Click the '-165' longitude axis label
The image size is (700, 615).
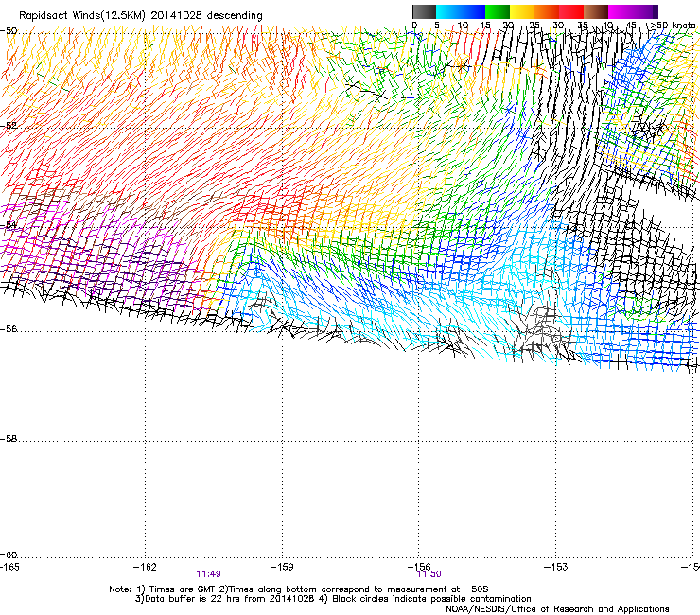click(x=9, y=567)
